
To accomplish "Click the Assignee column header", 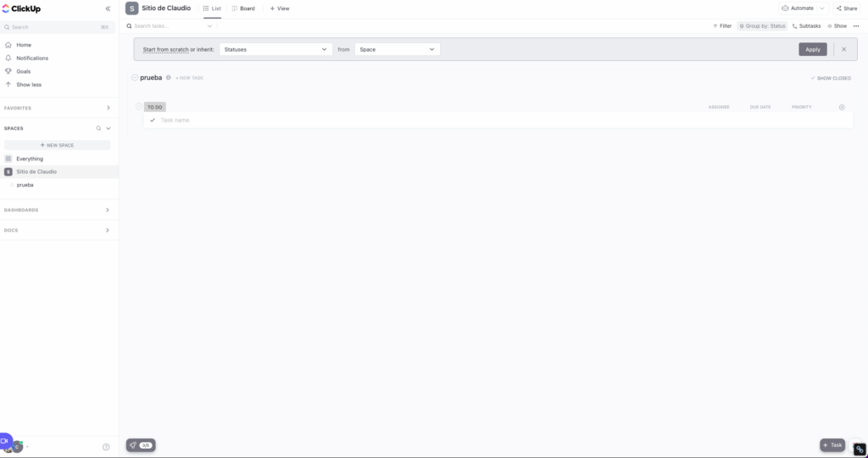I will tap(719, 107).
